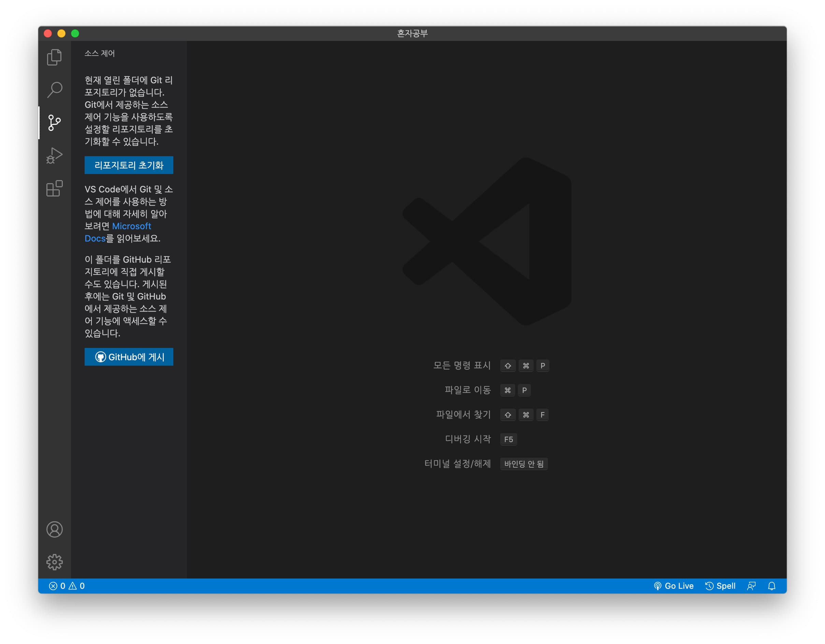This screenshot has height=644, width=825.
Task: Open the Accounts icon in the activity bar
Action: coord(54,529)
